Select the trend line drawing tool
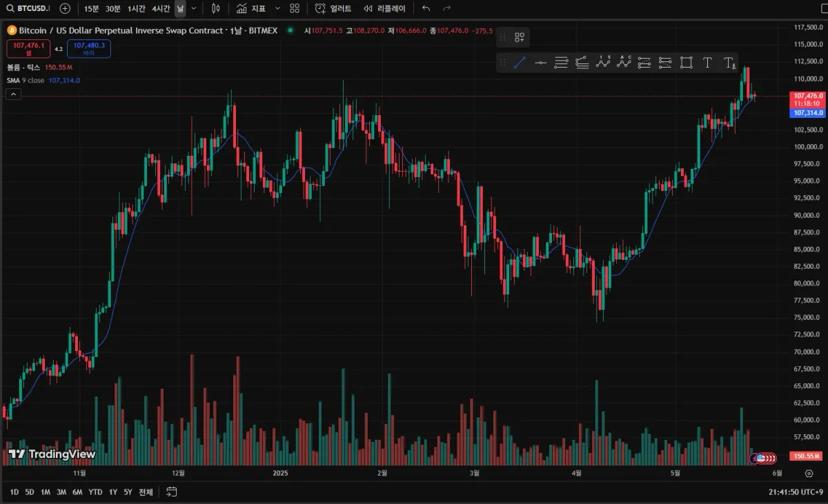 click(x=520, y=63)
